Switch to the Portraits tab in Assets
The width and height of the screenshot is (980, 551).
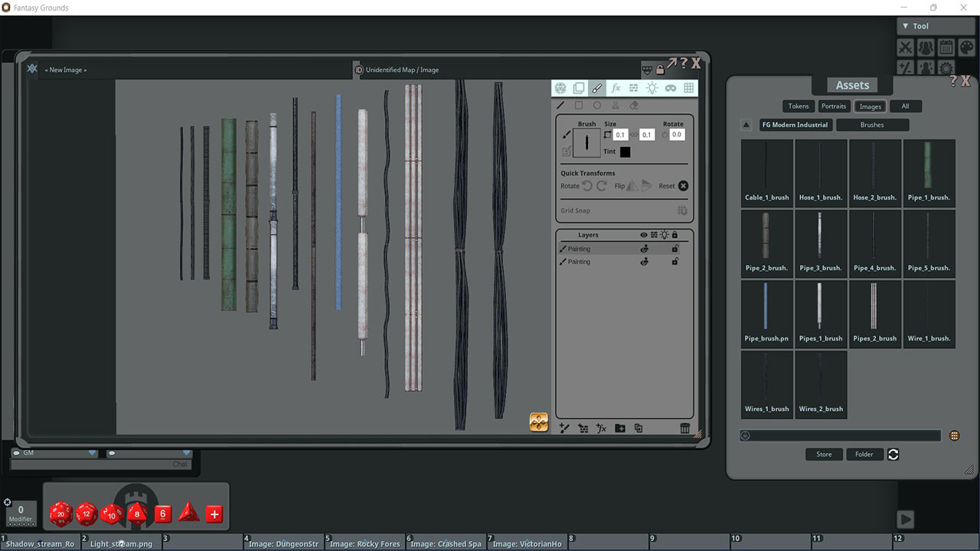click(834, 106)
